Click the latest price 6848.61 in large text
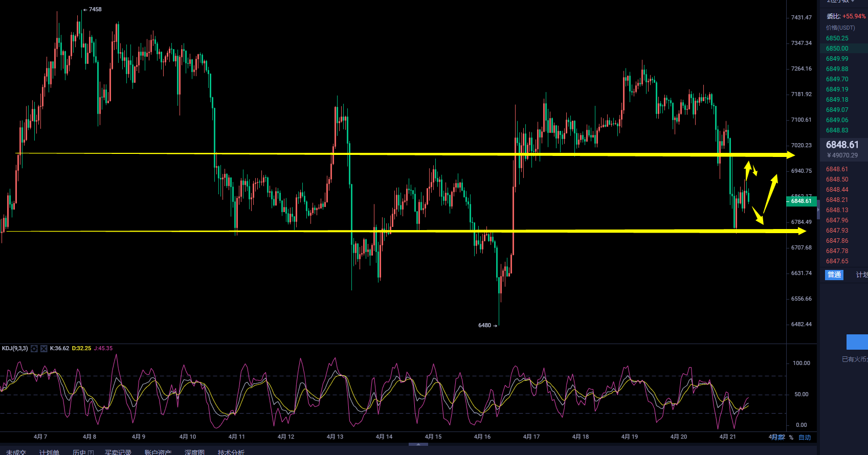Image resolution: width=868 pixels, height=455 pixels. (x=842, y=145)
